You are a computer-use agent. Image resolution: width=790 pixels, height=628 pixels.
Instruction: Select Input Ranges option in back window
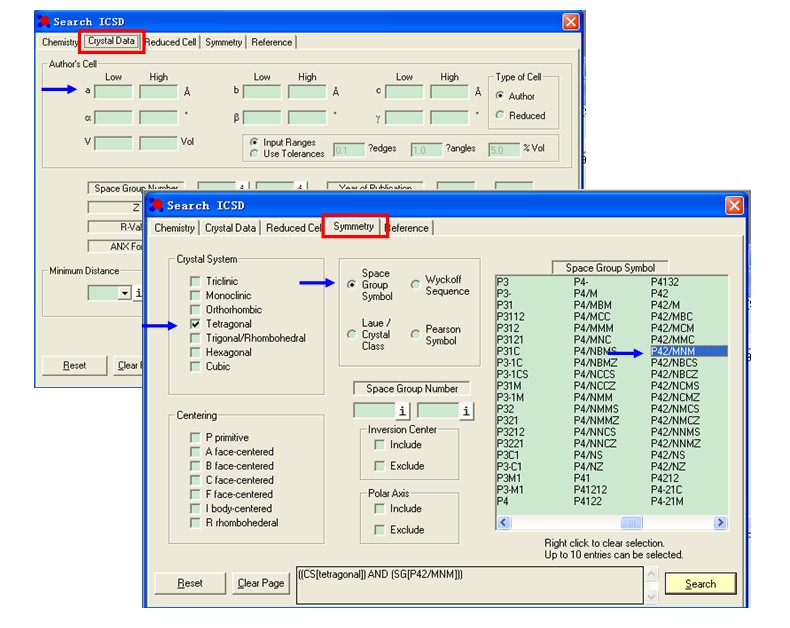tap(254, 142)
